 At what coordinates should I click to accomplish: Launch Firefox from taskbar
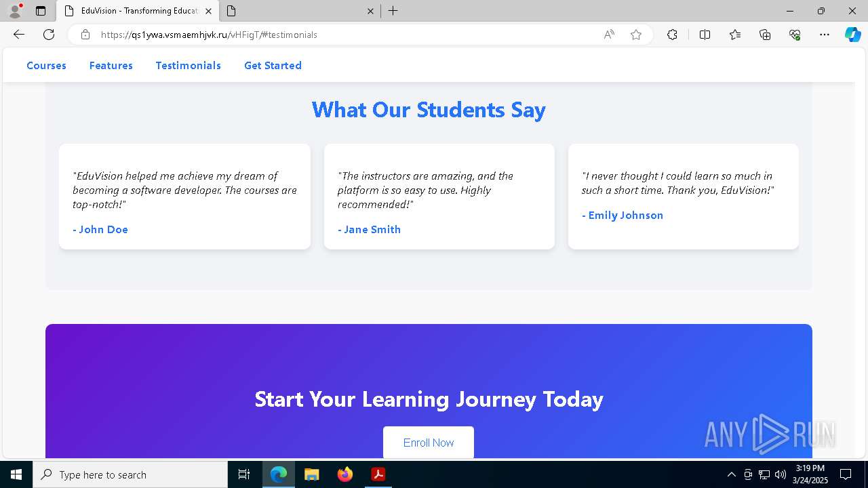pyautogui.click(x=345, y=474)
